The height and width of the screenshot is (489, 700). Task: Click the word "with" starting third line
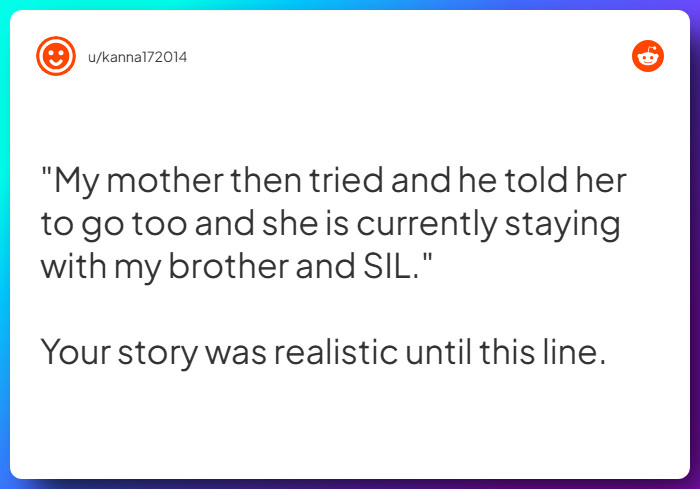72,267
